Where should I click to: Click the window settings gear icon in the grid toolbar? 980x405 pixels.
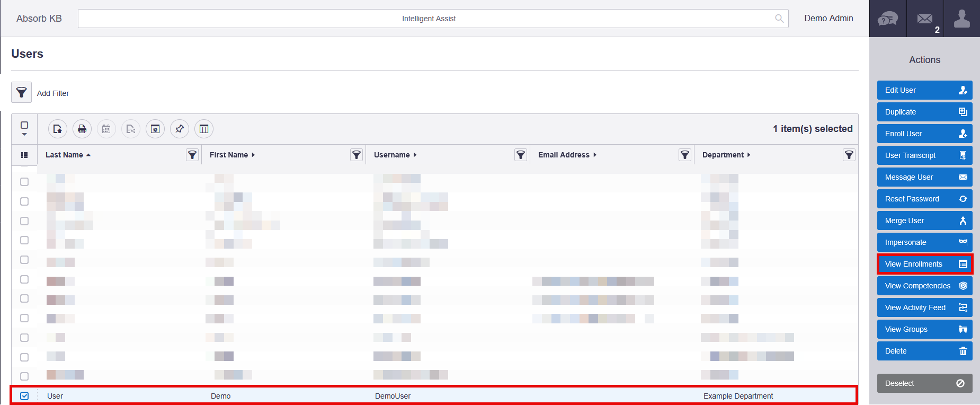tap(155, 129)
